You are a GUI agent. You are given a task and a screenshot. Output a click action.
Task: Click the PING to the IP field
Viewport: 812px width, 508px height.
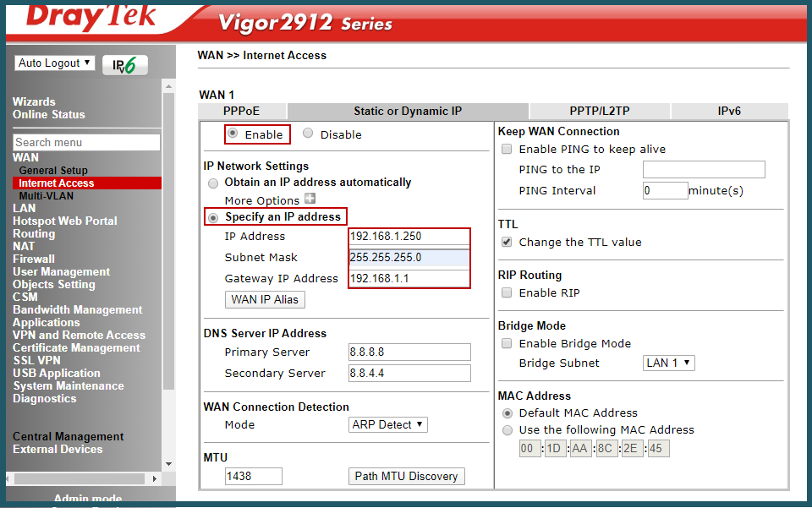coord(704,170)
